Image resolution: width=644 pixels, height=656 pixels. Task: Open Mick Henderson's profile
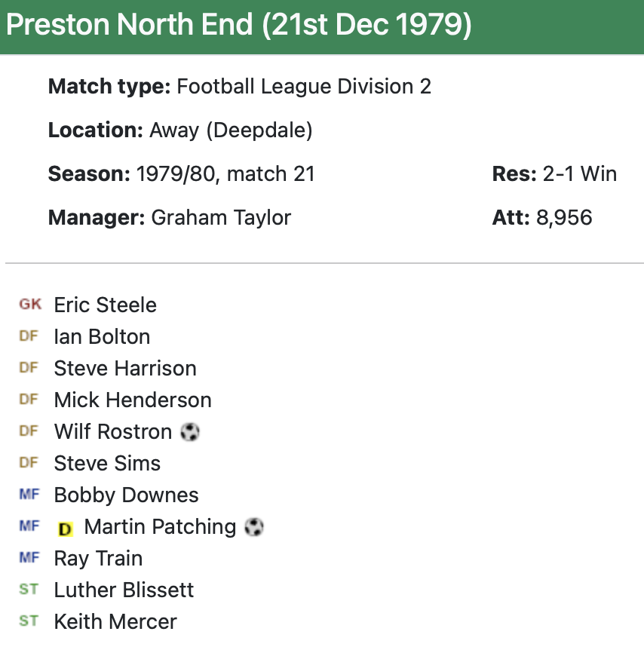click(133, 400)
